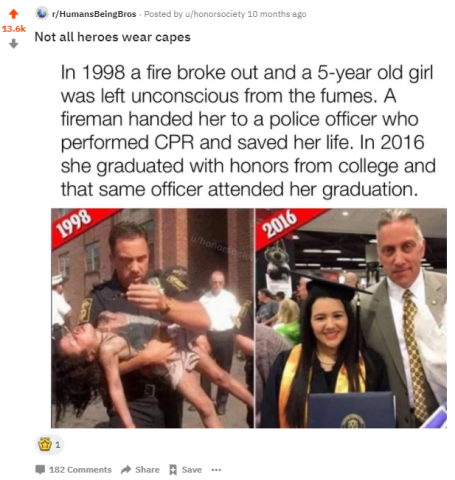Open the u/honorsociety user profile
The width and height of the screenshot is (455, 480).
215,14
